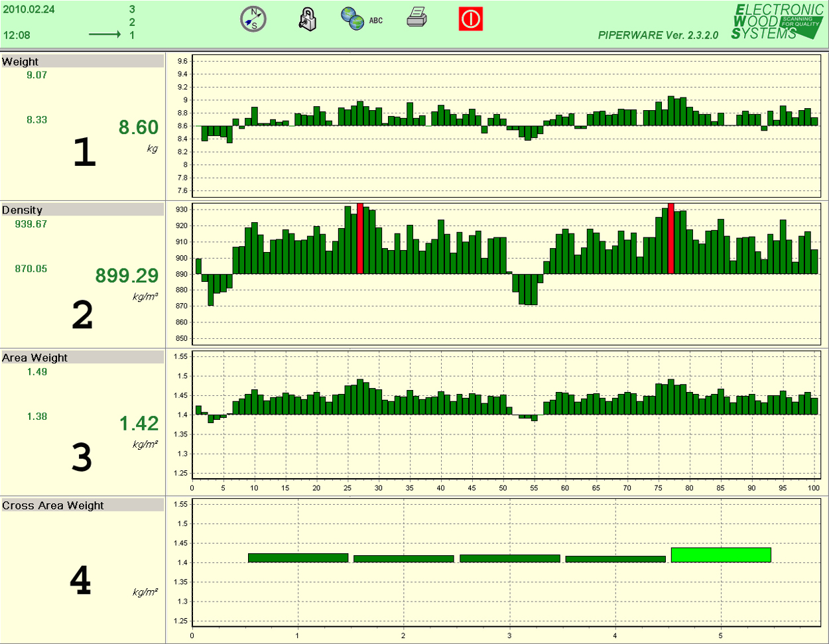Click the Electronic Wood Systems logo

(x=777, y=21)
